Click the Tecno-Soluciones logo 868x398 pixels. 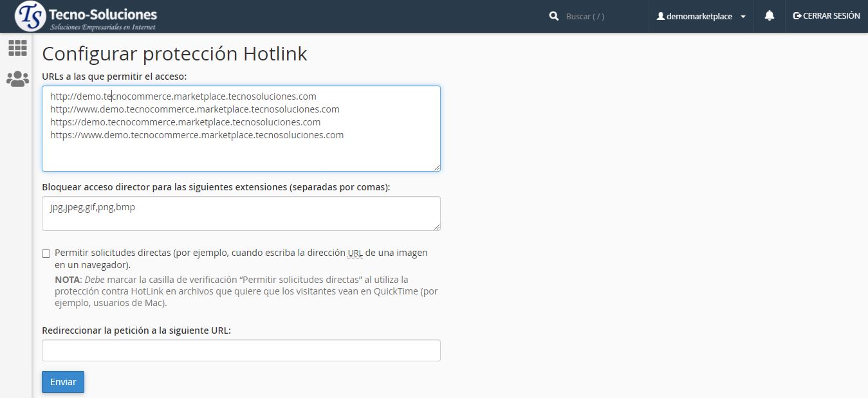click(86, 17)
